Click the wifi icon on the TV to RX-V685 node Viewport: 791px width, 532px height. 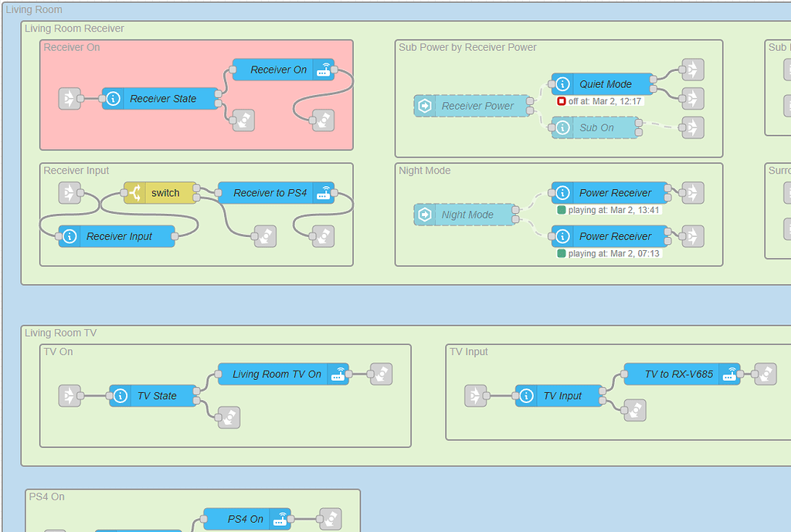click(x=728, y=374)
